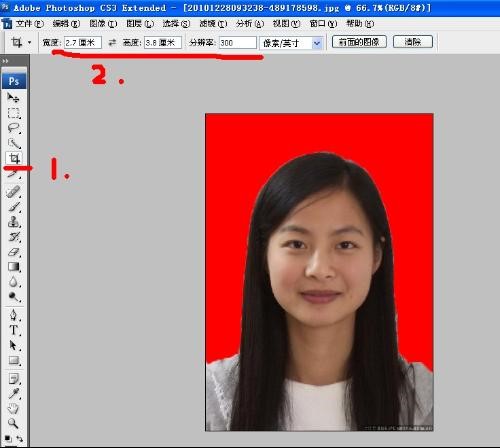Select the Zoom tool
500x448 pixels.
pos(14,423)
